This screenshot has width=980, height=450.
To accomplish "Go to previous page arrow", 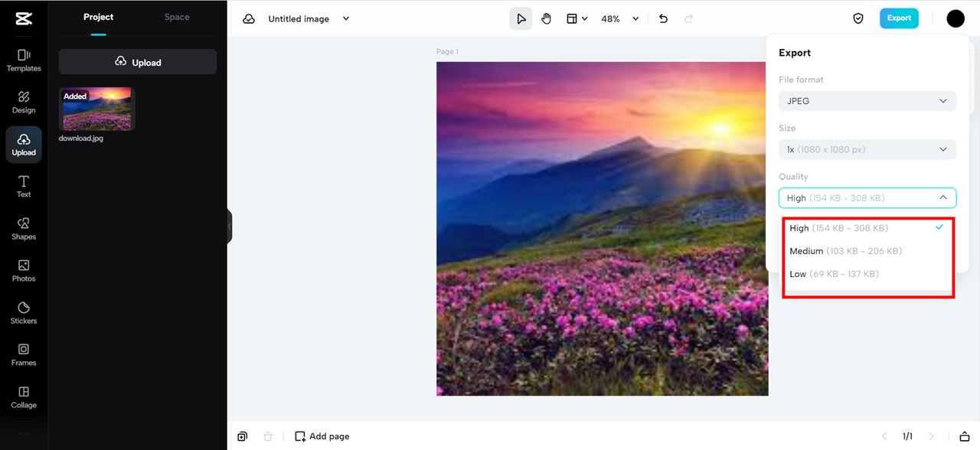I will 884,436.
